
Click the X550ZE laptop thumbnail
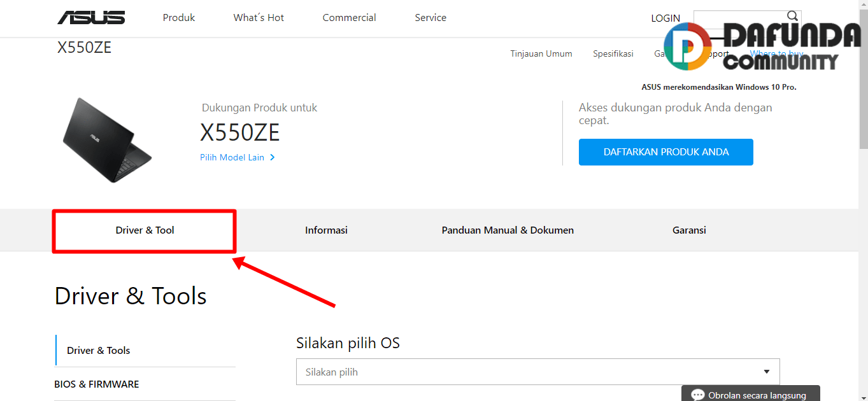tap(106, 140)
